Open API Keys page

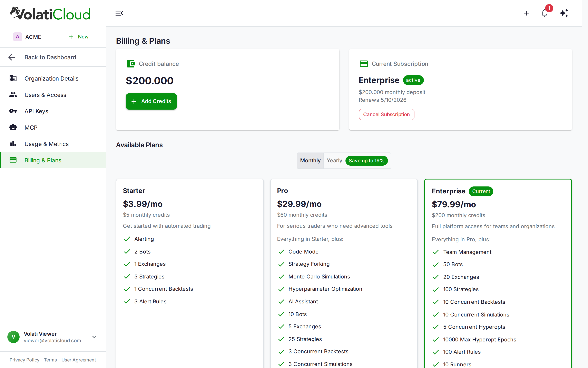(x=53, y=111)
